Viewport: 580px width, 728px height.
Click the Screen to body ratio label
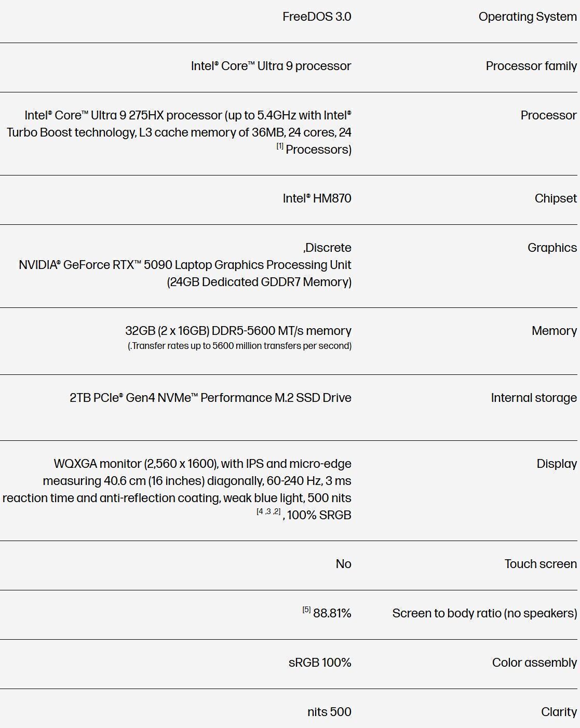[x=484, y=613]
